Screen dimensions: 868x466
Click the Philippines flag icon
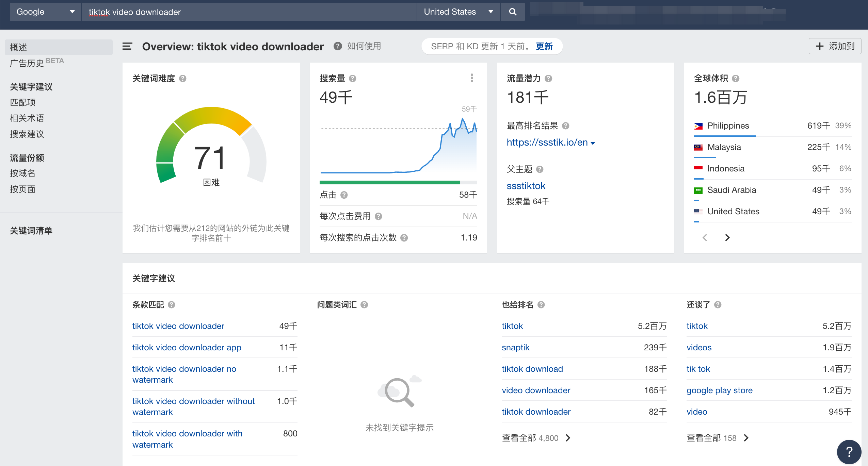click(698, 126)
